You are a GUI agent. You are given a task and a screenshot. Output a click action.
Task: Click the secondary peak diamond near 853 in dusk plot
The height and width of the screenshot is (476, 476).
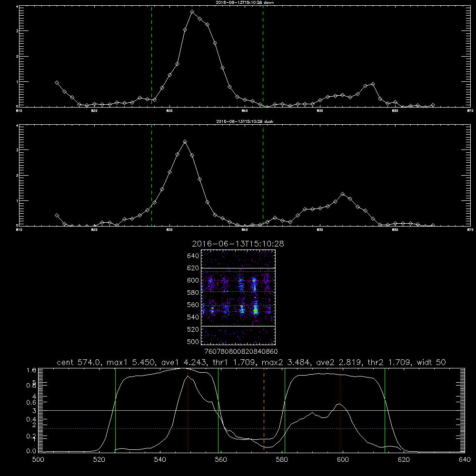[x=343, y=194]
